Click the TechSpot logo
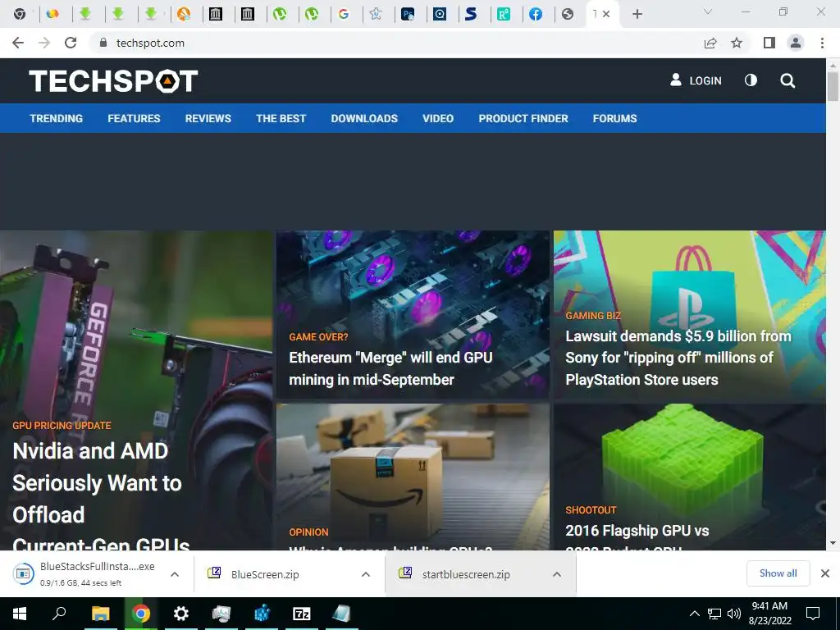The width and height of the screenshot is (840, 630). (x=113, y=81)
